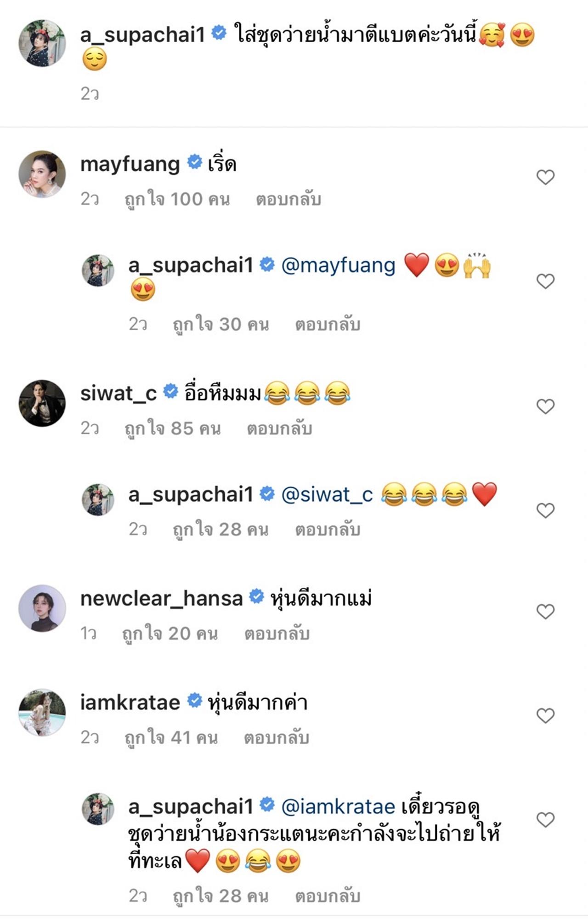
Task: Heart newclear_hansa's comment
Action: click(545, 611)
